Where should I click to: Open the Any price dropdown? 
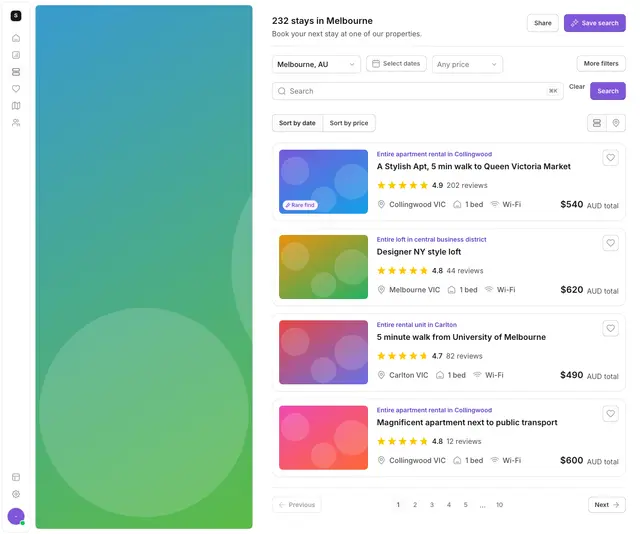(x=467, y=65)
